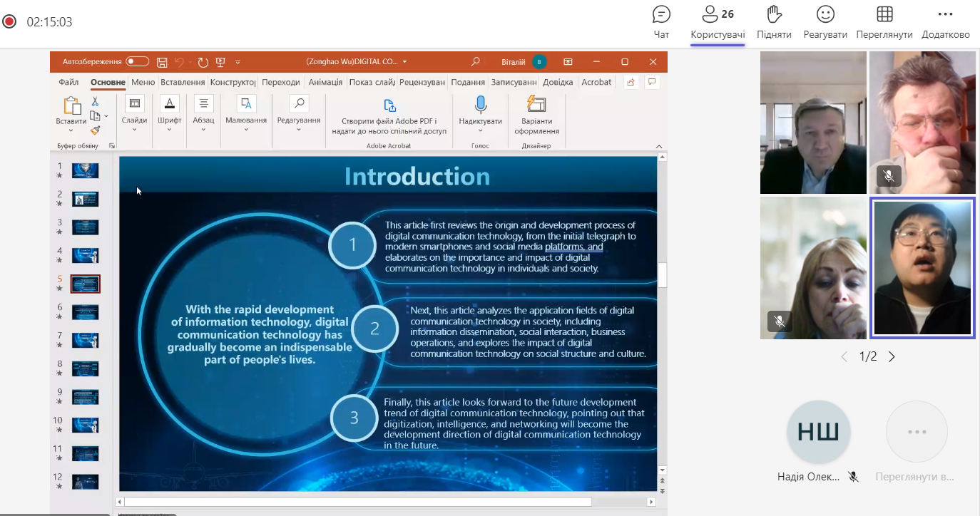Image resolution: width=980 pixels, height=516 pixels.
Task: Expand the Абзац dropdown arrow
Action: (x=203, y=130)
